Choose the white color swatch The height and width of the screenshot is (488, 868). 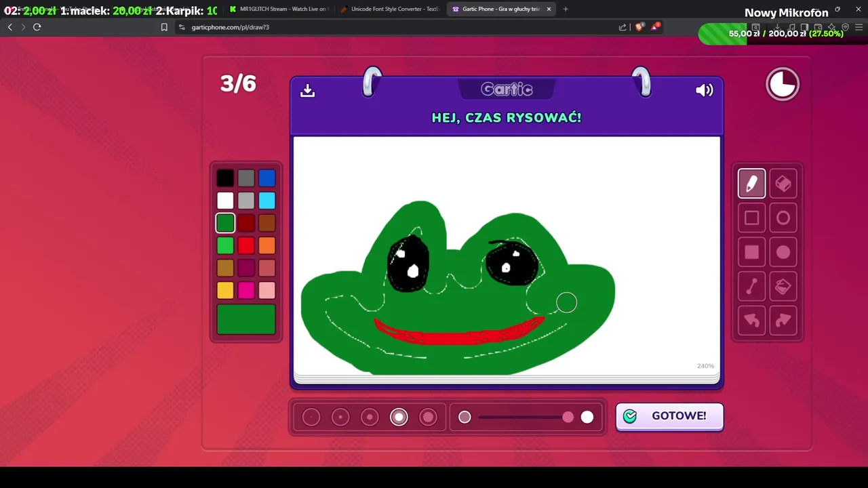(x=225, y=201)
